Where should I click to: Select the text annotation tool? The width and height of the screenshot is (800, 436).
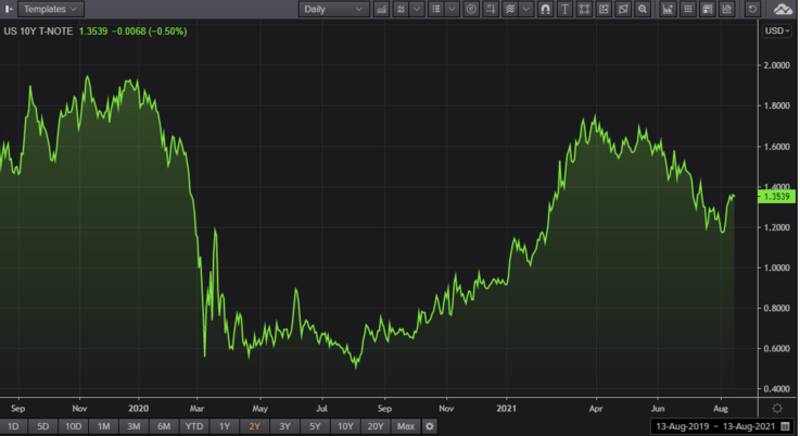coord(567,9)
